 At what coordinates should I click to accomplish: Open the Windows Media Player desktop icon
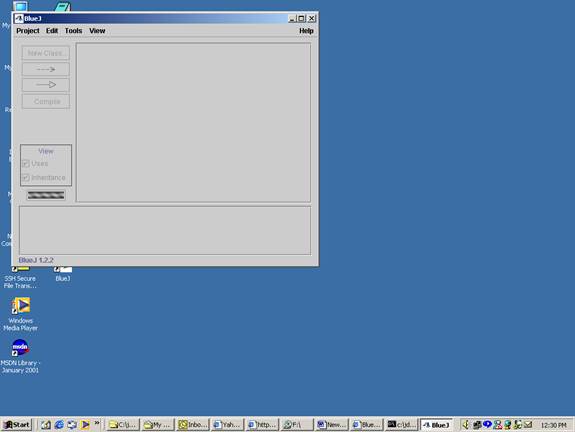[21, 314]
